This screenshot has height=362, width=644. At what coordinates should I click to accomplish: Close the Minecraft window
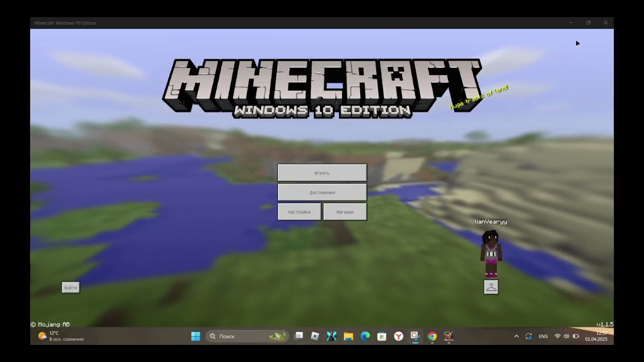(606, 23)
